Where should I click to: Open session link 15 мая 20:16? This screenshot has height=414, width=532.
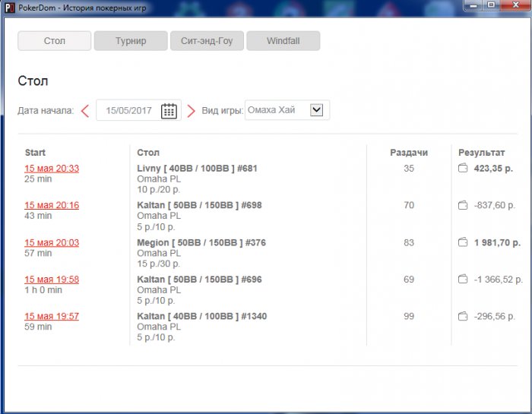click(52, 205)
